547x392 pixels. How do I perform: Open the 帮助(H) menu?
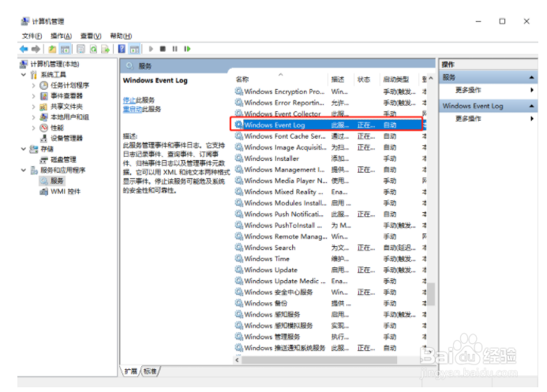[121, 36]
